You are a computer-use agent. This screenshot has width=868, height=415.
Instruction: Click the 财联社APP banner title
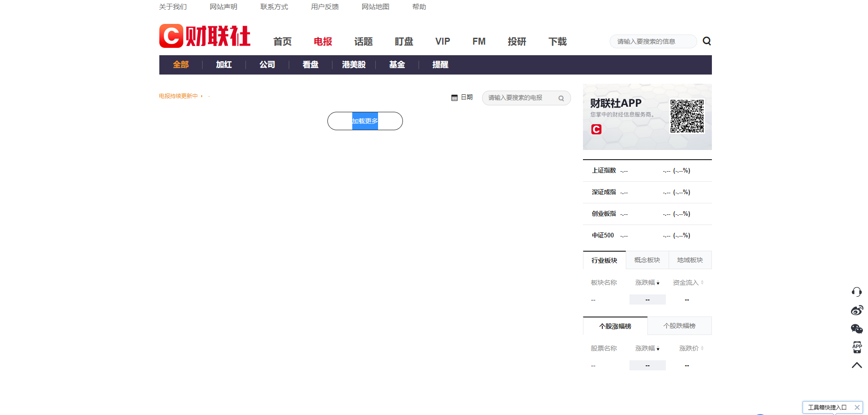tap(616, 103)
